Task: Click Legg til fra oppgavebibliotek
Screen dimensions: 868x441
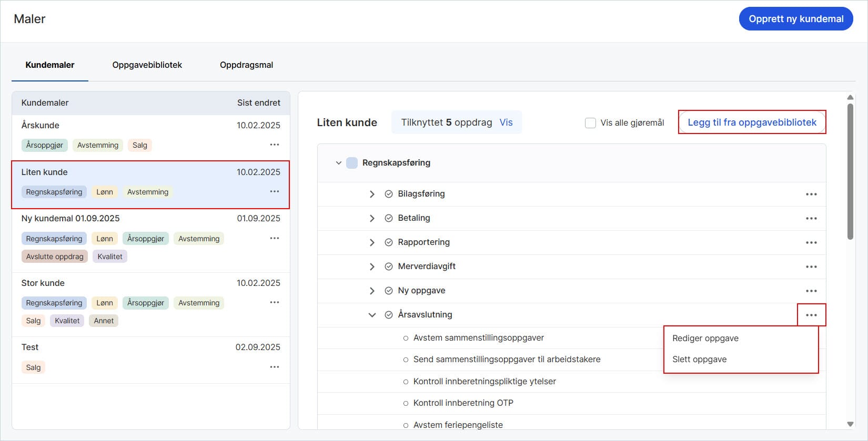Action: [752, 122]
